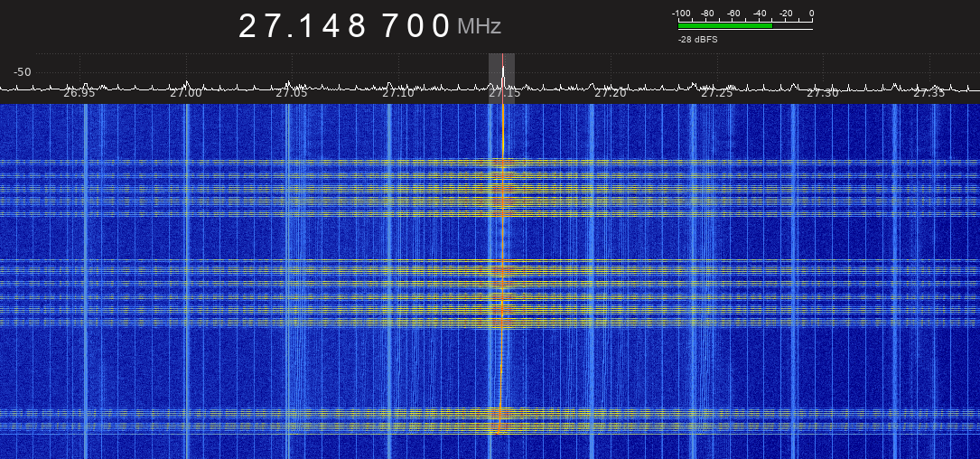
Task: Click the last 0 digit of the frequency
Action: [441, 26]
